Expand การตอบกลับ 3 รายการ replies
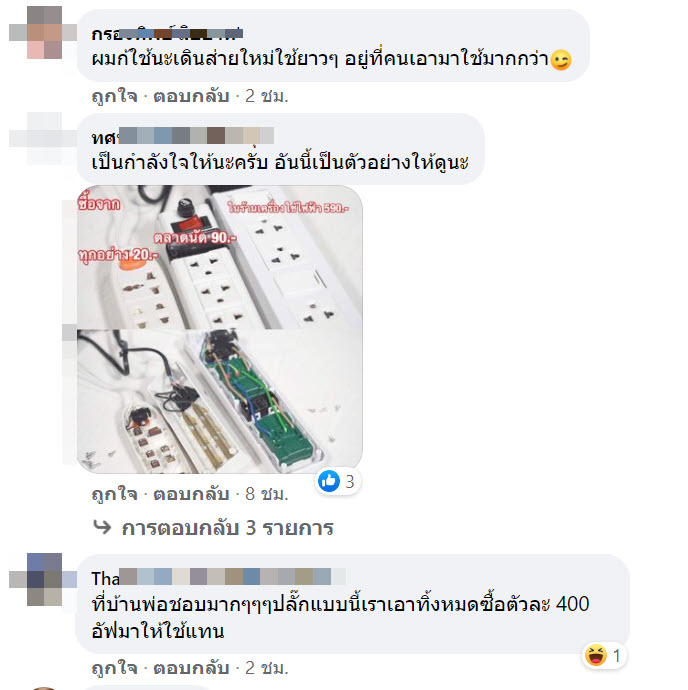Image resolution: width=688 pixels, height=690 pixels. pos(227,528)
